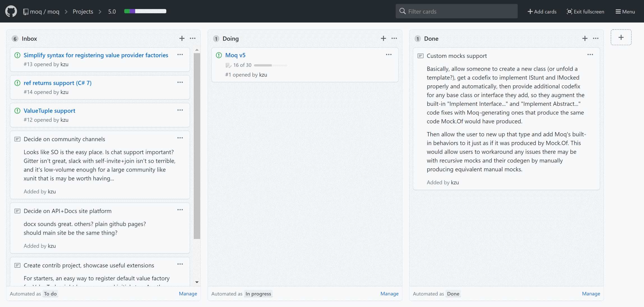This screenshot has width=644, height=307.
Task: Add a card to Doing column via plus
Action: tap(384, 38)
